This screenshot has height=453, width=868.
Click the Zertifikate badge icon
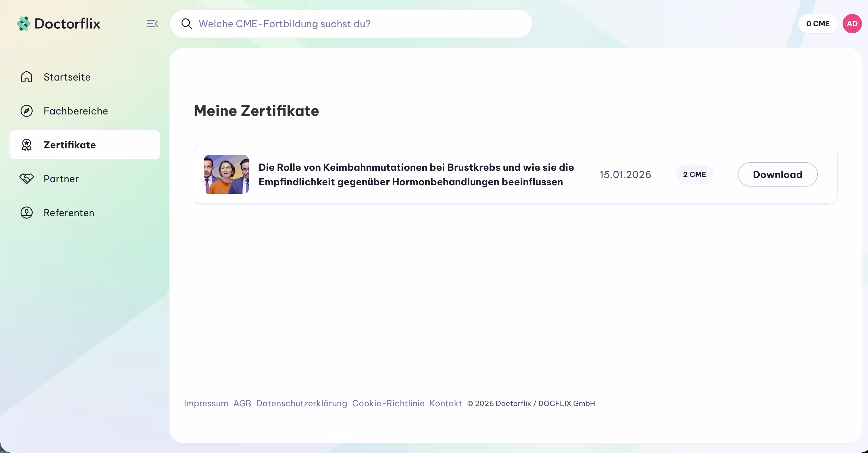26,145
